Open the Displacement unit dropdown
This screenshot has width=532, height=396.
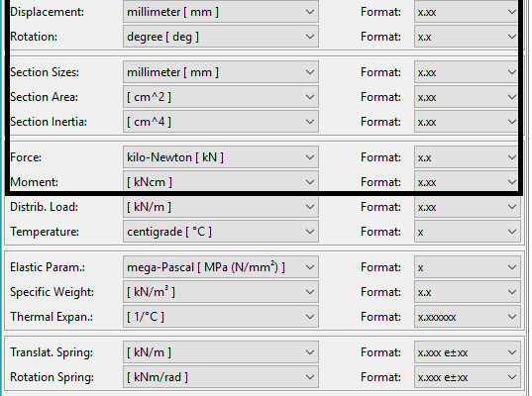point(221,12)
